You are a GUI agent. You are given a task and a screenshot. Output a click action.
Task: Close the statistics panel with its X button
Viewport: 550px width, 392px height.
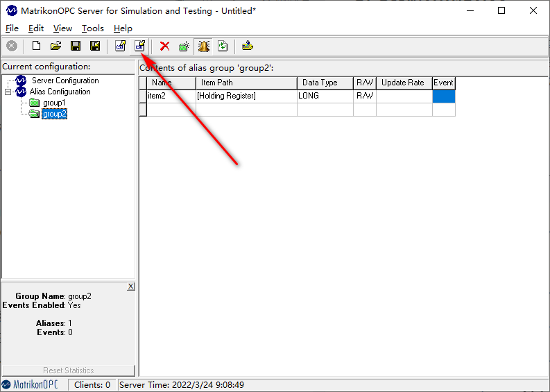[x=130, y=287]
